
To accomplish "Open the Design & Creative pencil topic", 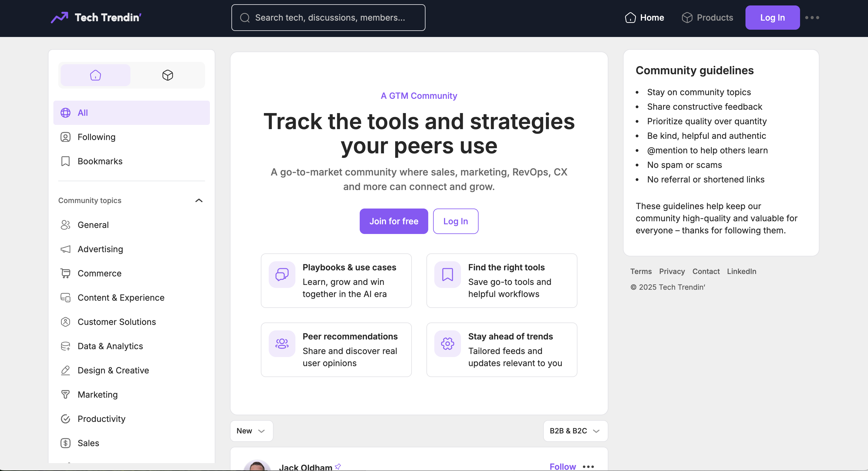I will tap(113, 370).
